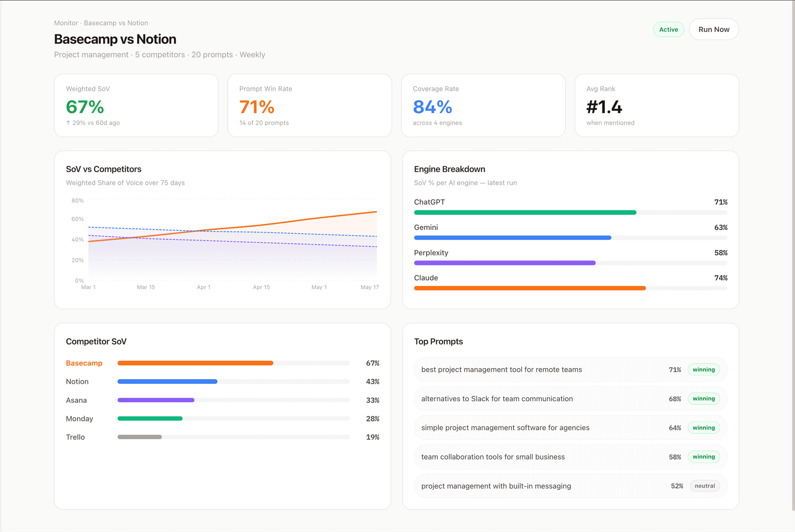Image resolution: width=795 pixels, height=532 pixels.
Task: Select the Notion competitor bar
Action: [x=167, y=381]
